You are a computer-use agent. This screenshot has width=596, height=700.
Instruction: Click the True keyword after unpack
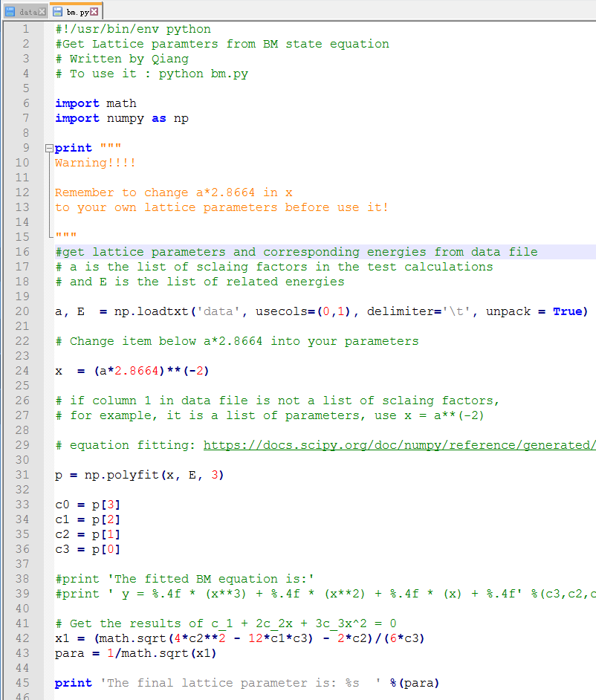(x=570, y=311)
